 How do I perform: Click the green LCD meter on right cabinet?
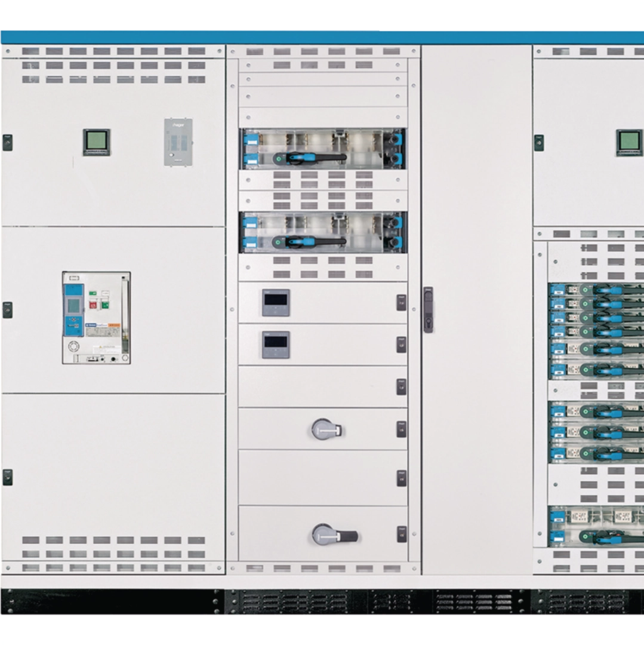pyautogui.click(x=629, y=143)
